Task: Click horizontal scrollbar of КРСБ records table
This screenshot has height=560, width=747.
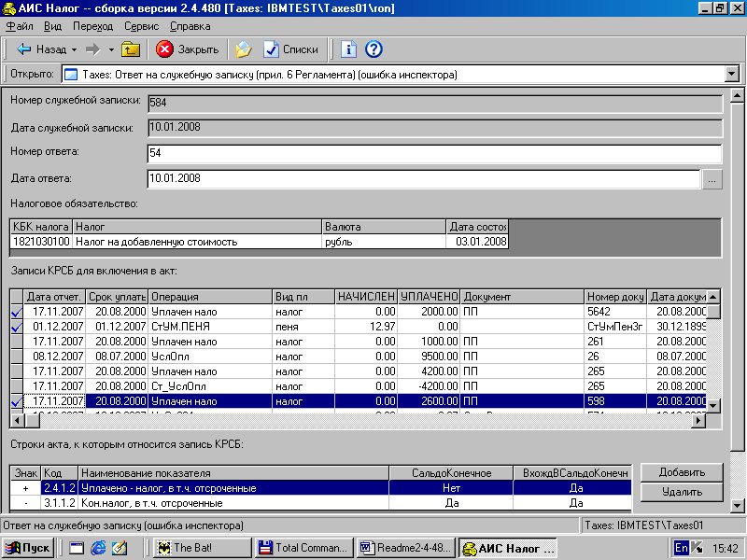Action: click(355, 422)
